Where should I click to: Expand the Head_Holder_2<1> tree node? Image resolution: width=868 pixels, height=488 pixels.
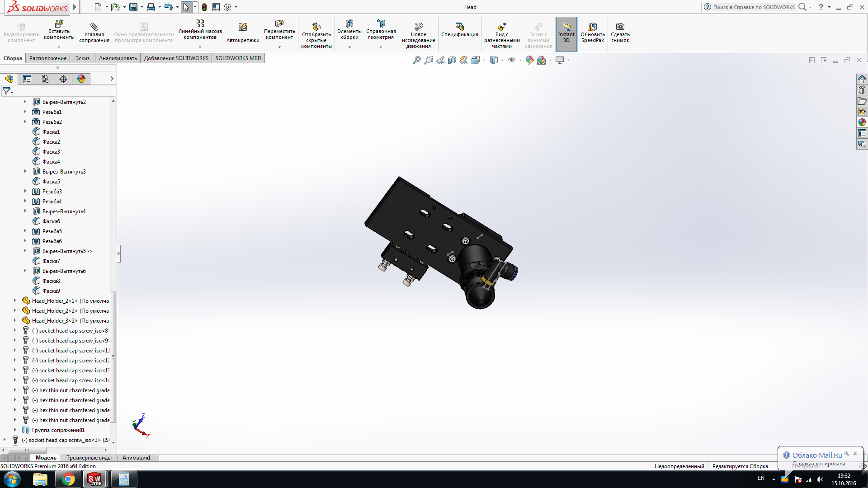(x=15, y=300)
